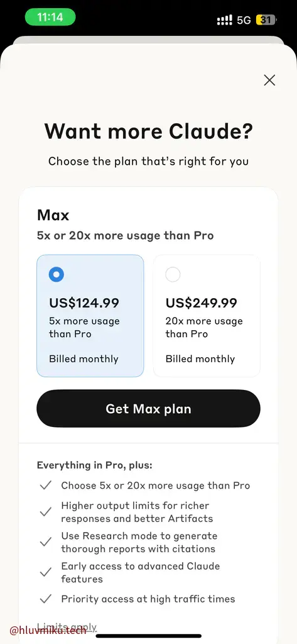Select the US$124.99 radio button
297x644 pixels.
57,274
